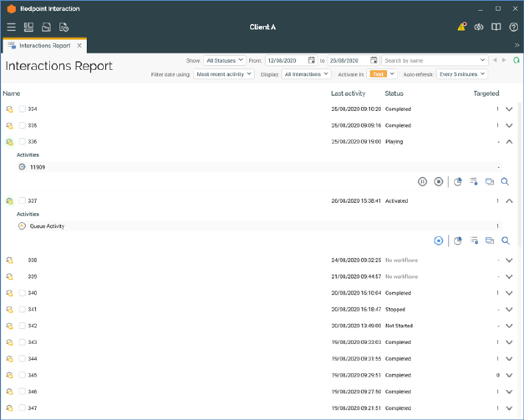
Task: Click the window icon in row 336 toolbar
Action: point(490,182)
